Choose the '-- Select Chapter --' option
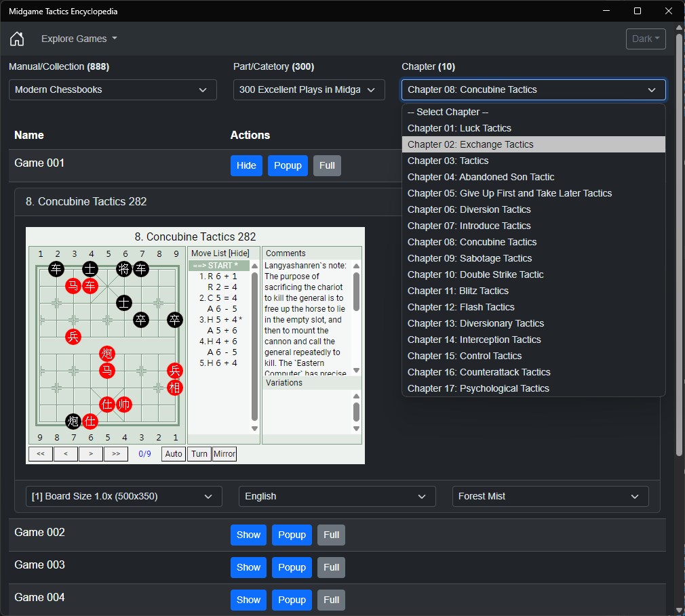 coord(533,112)
